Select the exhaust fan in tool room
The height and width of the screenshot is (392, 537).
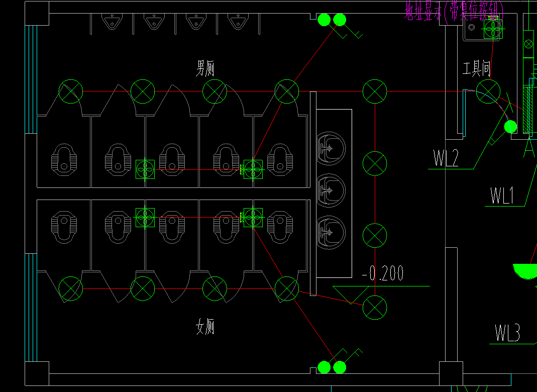(493, 29)
